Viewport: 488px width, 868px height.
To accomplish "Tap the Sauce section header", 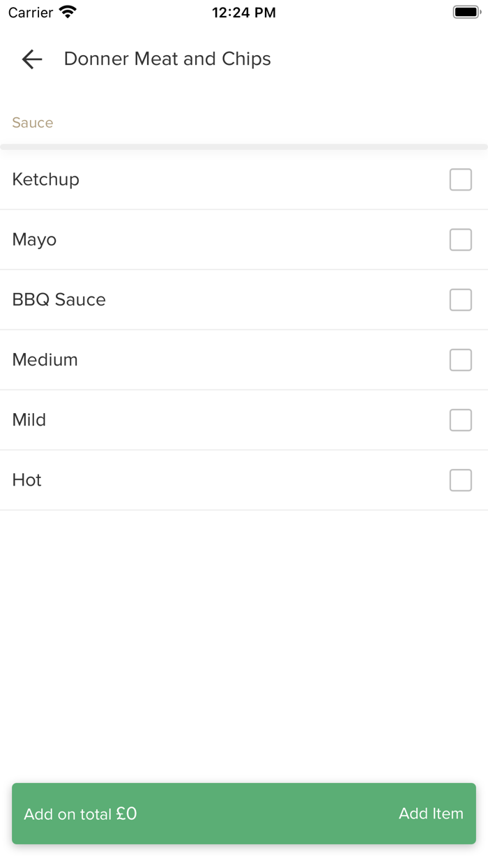I will tap(33, 123).
